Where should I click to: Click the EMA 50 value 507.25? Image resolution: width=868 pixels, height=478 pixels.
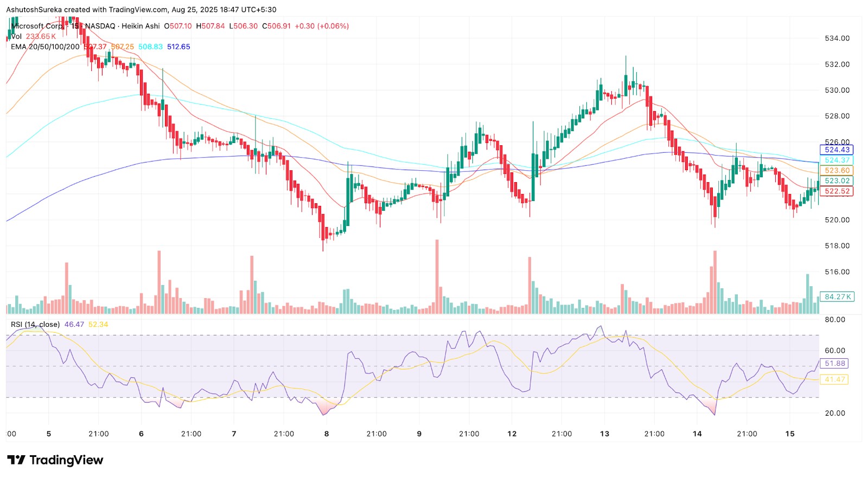(123, 47)
